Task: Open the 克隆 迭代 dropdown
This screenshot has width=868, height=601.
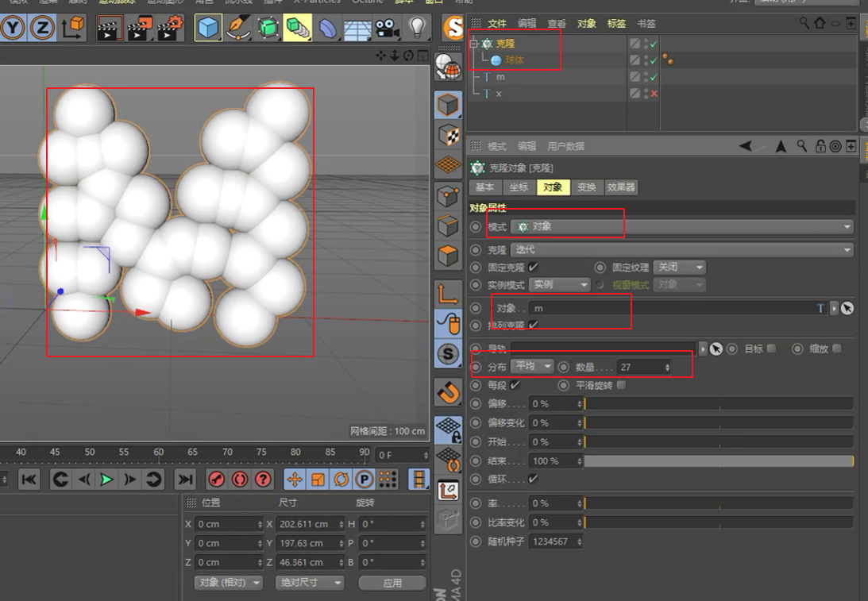Action: pos(682,249)
